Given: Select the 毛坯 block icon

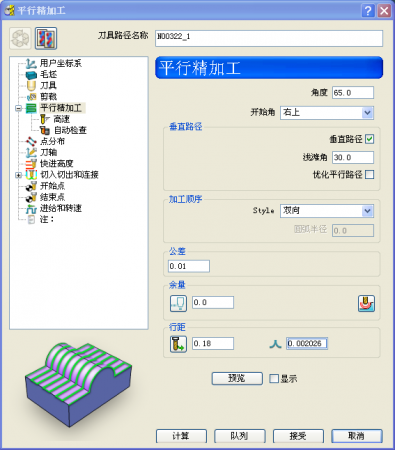Looking at the screenshot, I should point(31,75).
